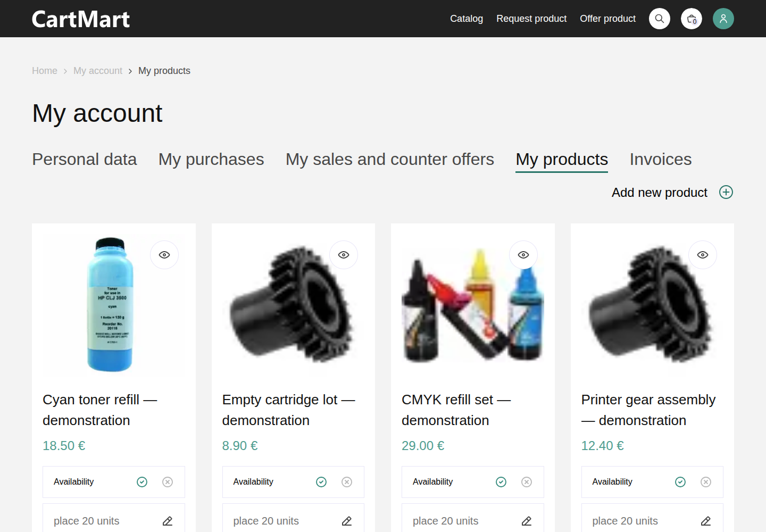Edit units pencil for CMYK refill set

tap(527, 521)
